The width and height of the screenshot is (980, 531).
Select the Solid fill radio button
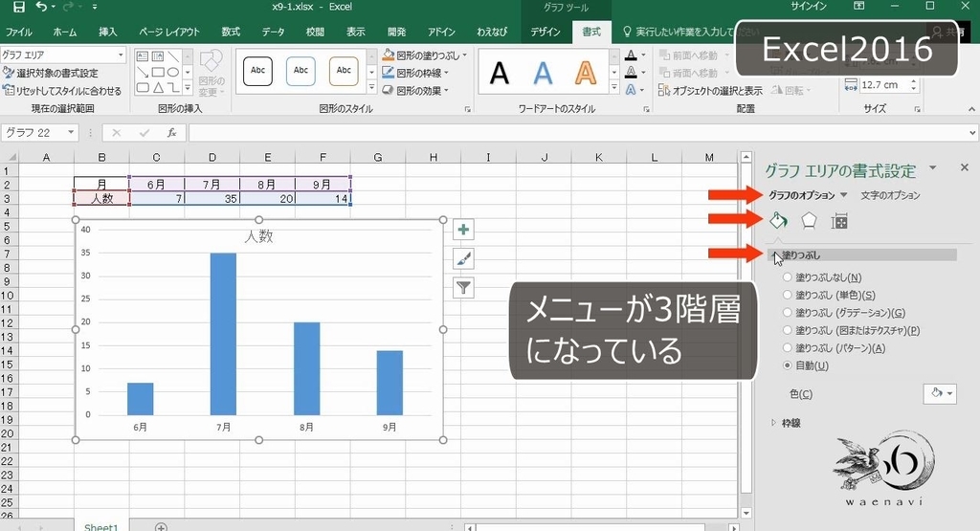pos(788,295)
